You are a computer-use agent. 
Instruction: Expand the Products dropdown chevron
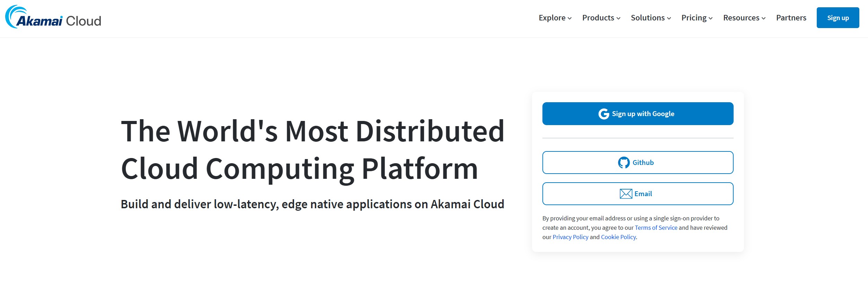(x=618, y=18)
